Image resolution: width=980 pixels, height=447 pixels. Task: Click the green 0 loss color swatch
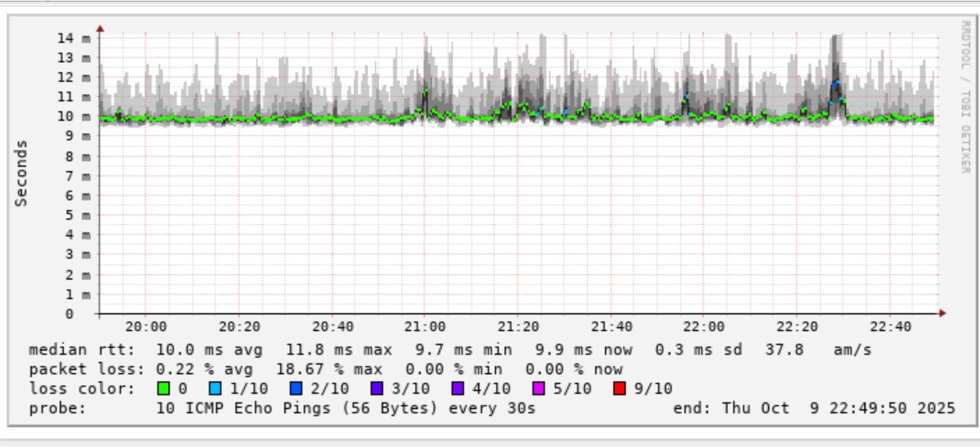(x=164, y=388)
